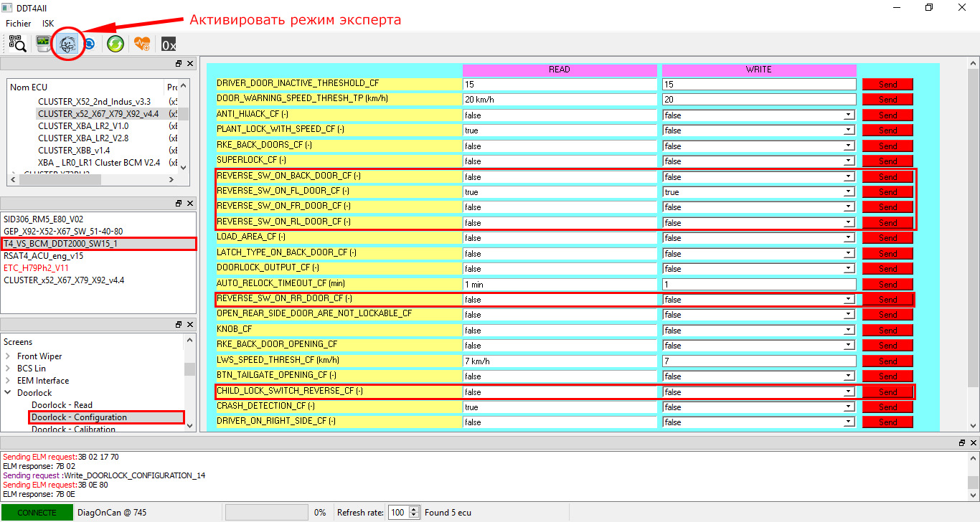Focus the AUTO_RELOCK_TIMEOUT_CF write field
This screenshot has width=980, height=522.
click(x=759, y=285)
